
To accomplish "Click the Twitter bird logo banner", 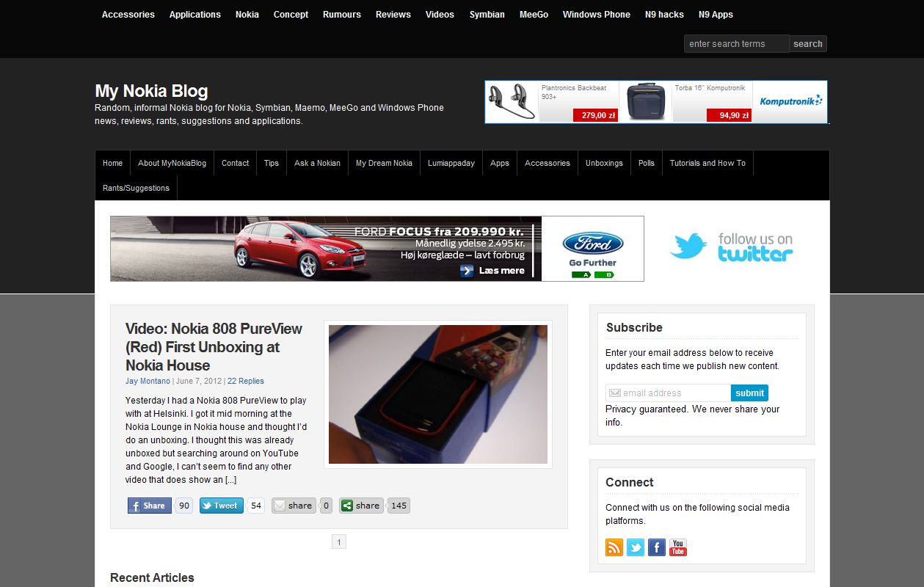I will 688,247.
